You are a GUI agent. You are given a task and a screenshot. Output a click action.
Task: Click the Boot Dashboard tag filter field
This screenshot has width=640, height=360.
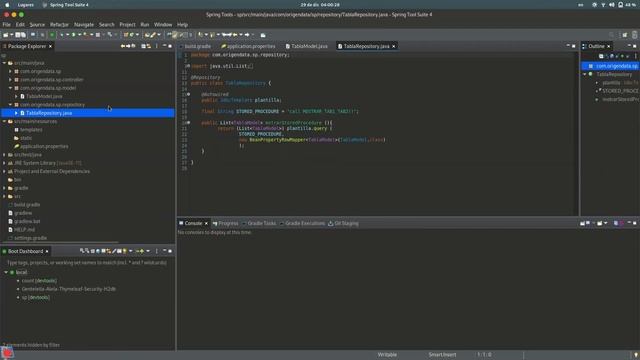87,263
